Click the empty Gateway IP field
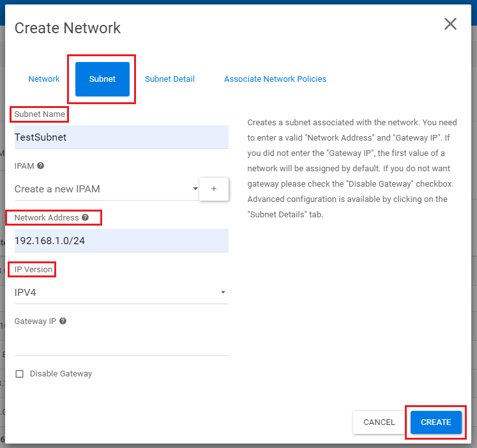Viewport: 477px width, 448px height. pyautogui.click(x=121, y=344)
